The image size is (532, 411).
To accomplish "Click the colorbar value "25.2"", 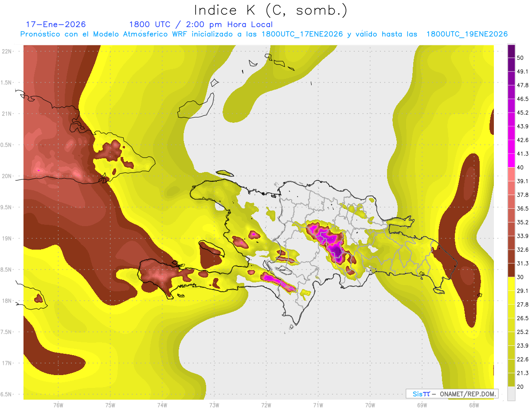I will 523,332.
